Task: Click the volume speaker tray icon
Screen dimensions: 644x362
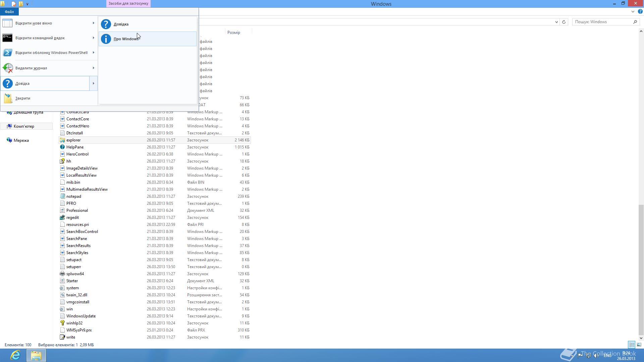Action: [596, 356]
